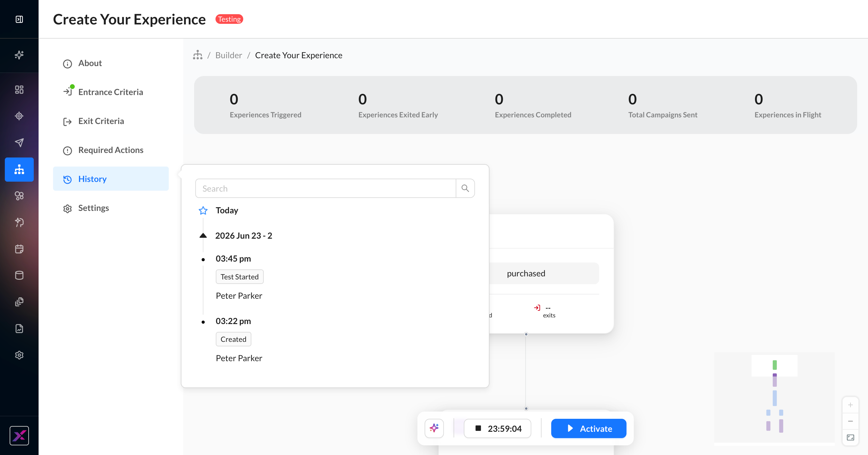This screenshot has height=455, width=868.
Task: Open the database cylinder icon in sidebar
Action: pos(19,275)
